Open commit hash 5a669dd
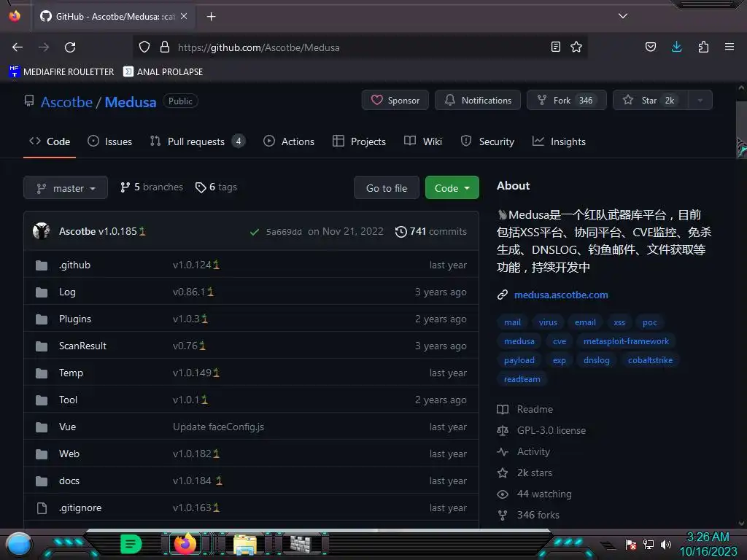Image resolution: width=747 pixels, height=560 pixels. (x=284, y=232)
